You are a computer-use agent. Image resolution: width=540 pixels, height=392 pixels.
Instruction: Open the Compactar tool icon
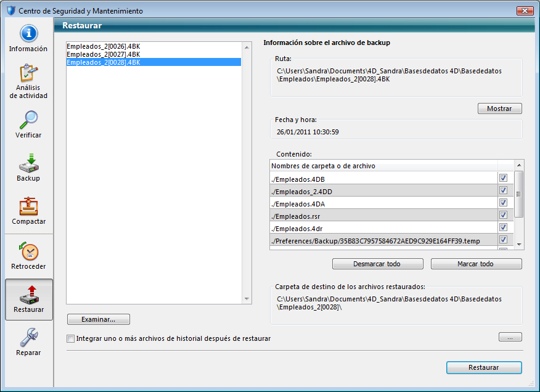tap(28, 206)
